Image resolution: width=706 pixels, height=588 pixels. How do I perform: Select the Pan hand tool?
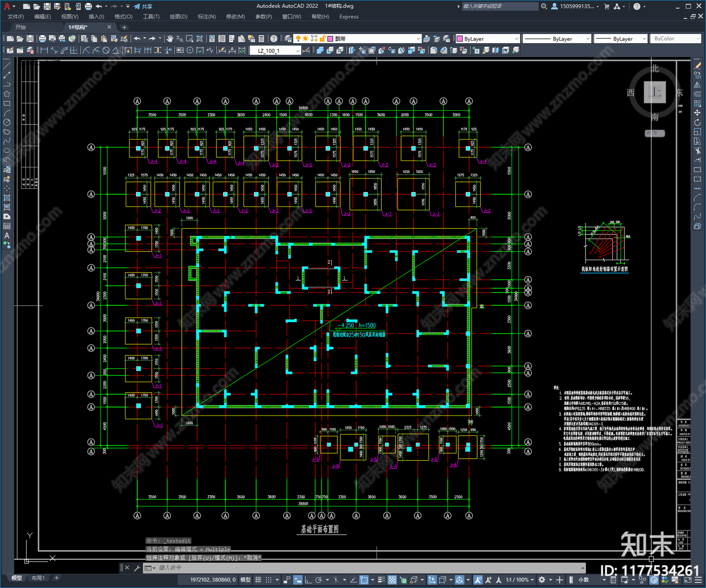coord(170,39)
